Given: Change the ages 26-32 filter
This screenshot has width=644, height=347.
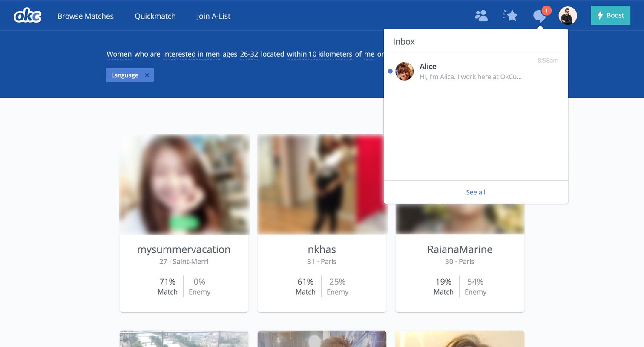Looking at the screenshot, I should [249, 54].
